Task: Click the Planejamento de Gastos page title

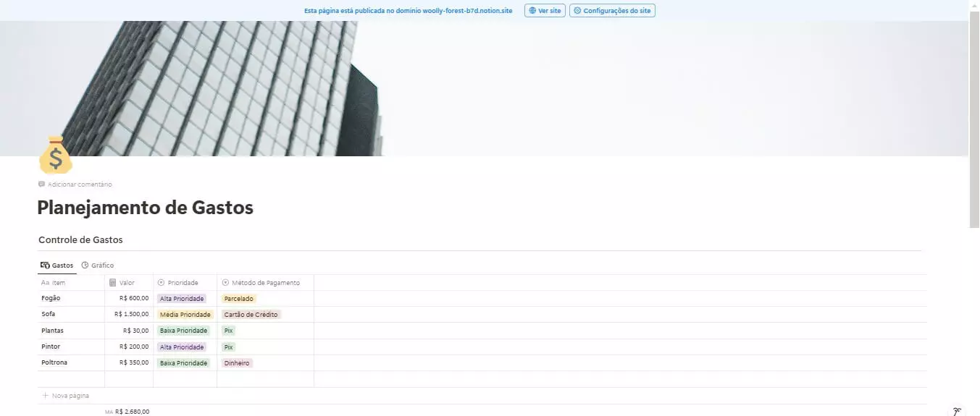Action: pos(145,208)
